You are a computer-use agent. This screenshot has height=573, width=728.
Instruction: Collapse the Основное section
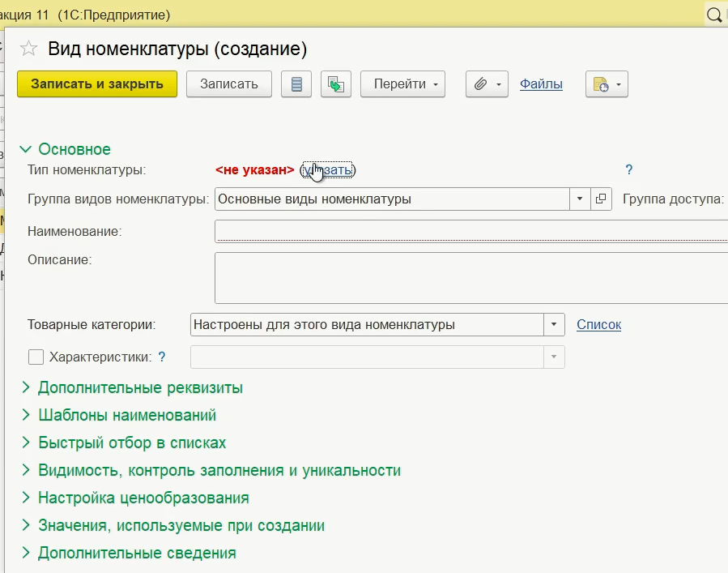[66, 149]
